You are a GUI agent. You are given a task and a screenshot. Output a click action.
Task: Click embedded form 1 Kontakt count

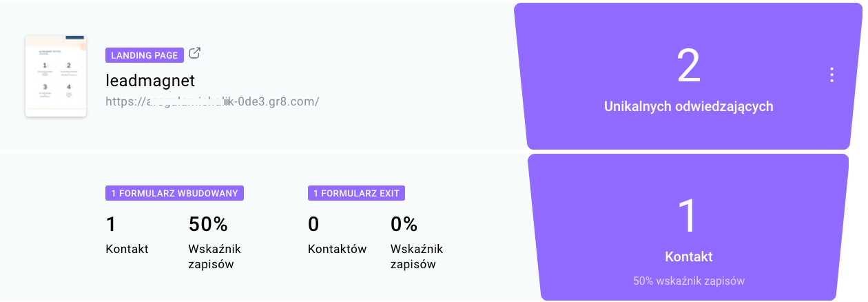coord(110,224)
